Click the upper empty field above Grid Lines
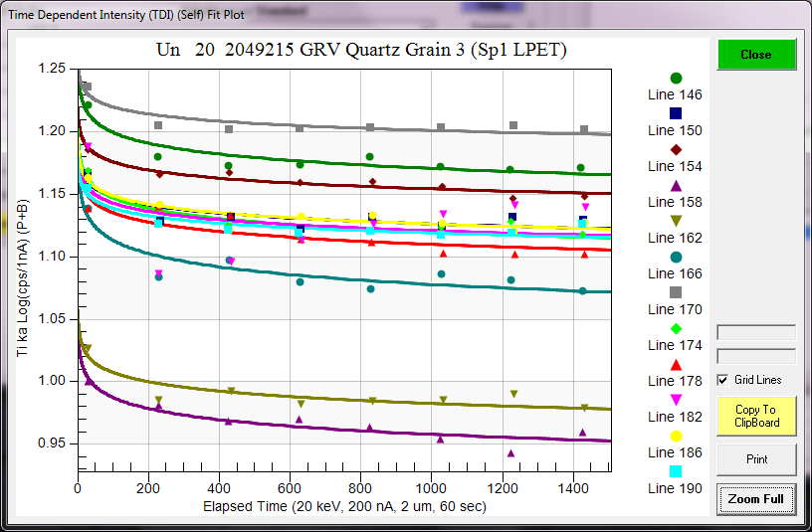Screen dimensions: 812x532 pyautogui.click(x=756, y=332)
